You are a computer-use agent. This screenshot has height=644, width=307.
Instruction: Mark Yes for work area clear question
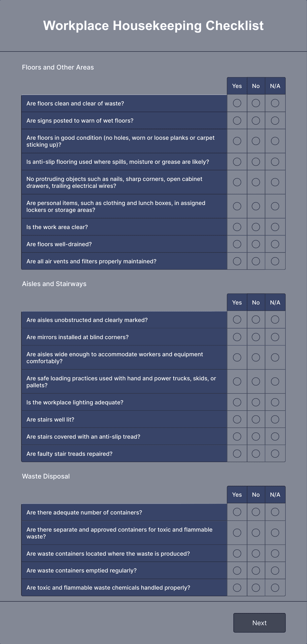[x=237, y=227]
